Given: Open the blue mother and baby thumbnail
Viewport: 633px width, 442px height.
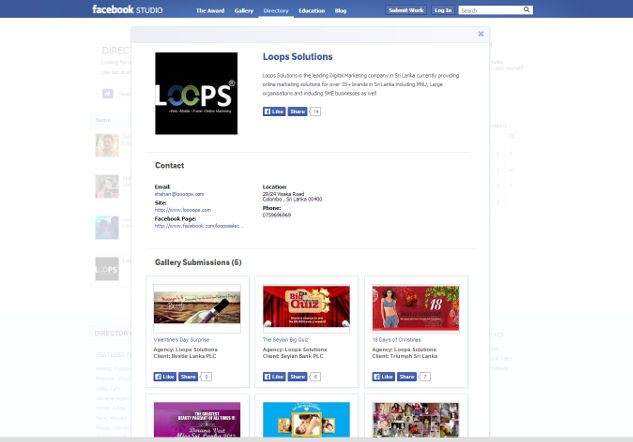Looking at the screenshot, I should [x=306, y=420].
